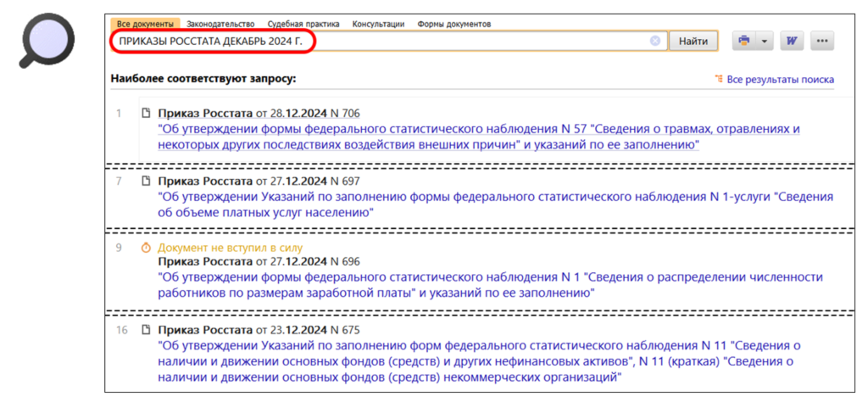Select text Приказ Росстата от 27.12.2024 N 697
This screenshot has height=402, width=868.
pos(259,181)
